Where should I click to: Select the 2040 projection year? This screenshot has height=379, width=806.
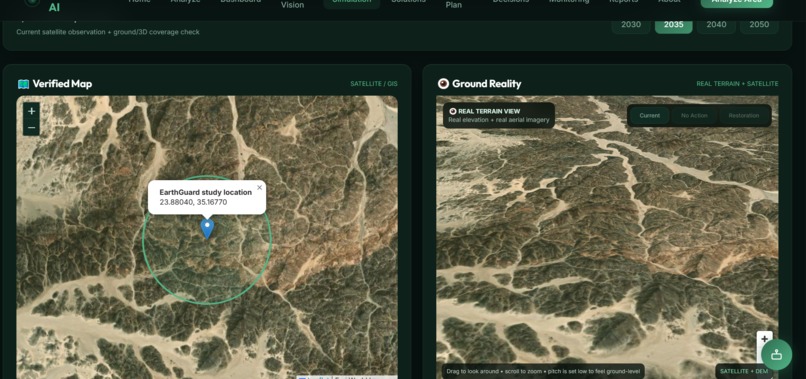click(716, 24)
